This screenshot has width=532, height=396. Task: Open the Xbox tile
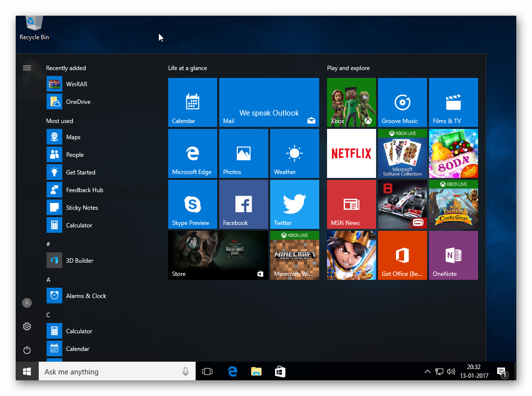point(352,102)
